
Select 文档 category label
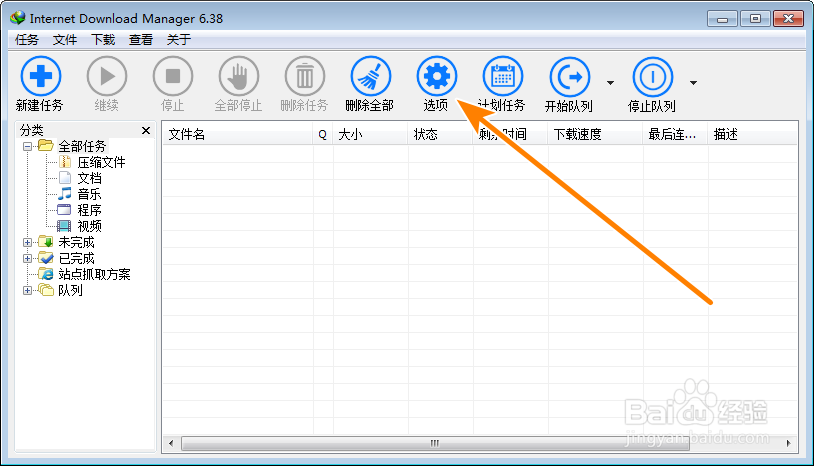[x=89, y=178]
